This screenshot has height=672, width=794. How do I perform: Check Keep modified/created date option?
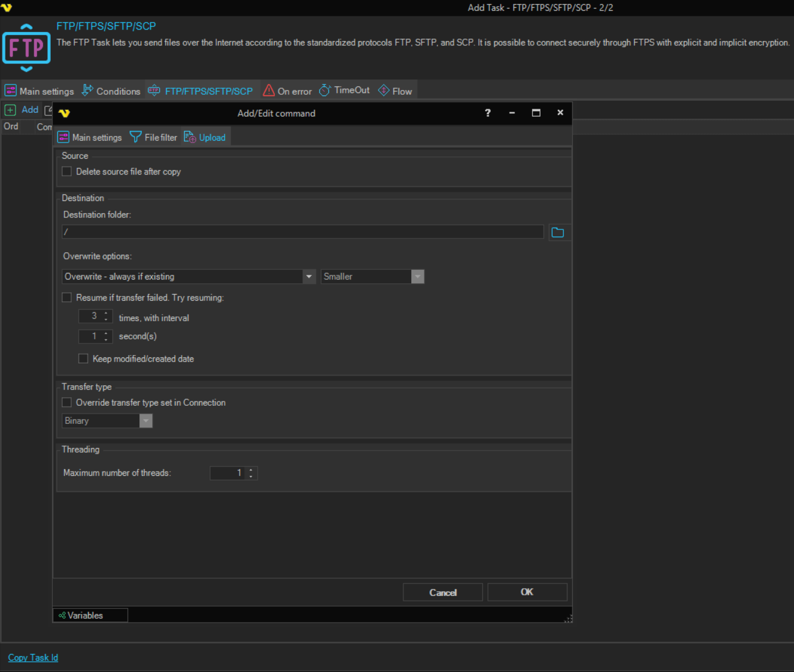(83, 359)
